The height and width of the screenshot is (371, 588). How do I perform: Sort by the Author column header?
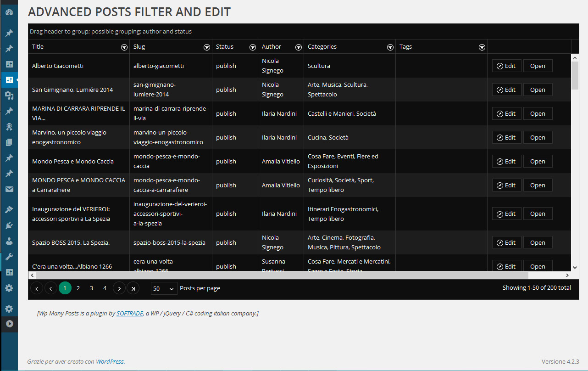pyautogui.click(x=272, y=46)
